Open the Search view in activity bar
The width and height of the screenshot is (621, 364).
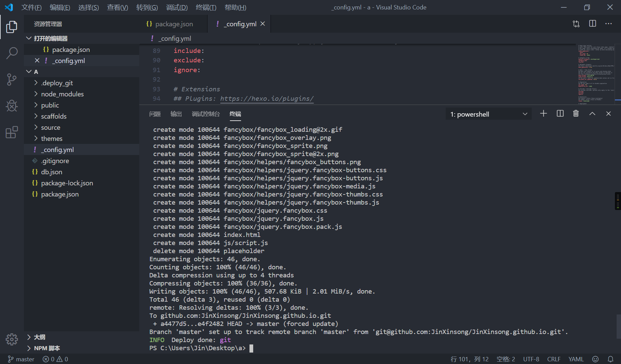click(12, 53)
